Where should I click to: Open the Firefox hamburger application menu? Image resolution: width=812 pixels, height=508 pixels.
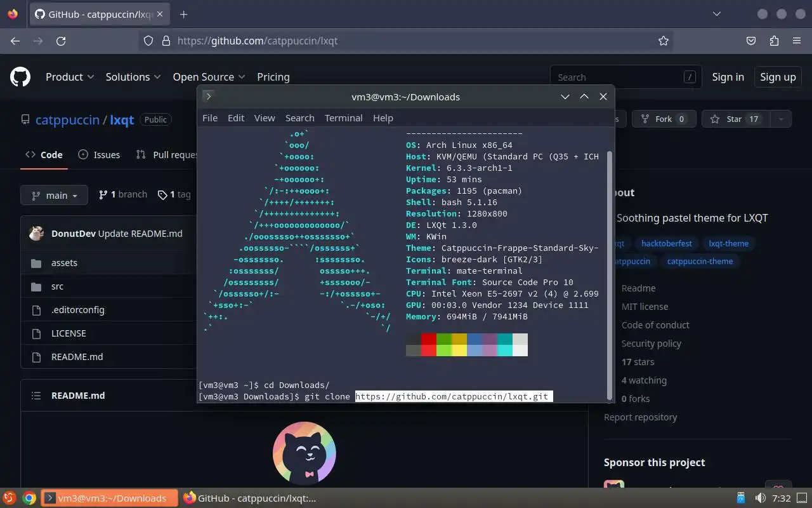(797, 41)
